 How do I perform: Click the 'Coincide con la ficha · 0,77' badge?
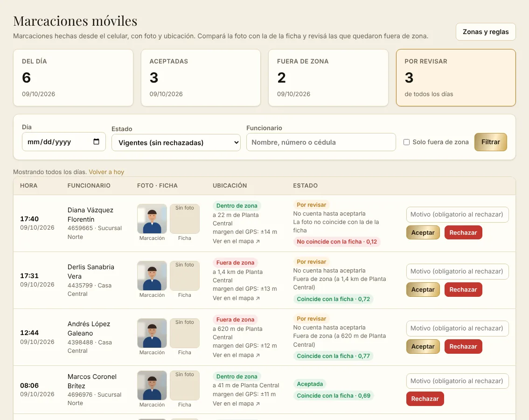(334, 356)
